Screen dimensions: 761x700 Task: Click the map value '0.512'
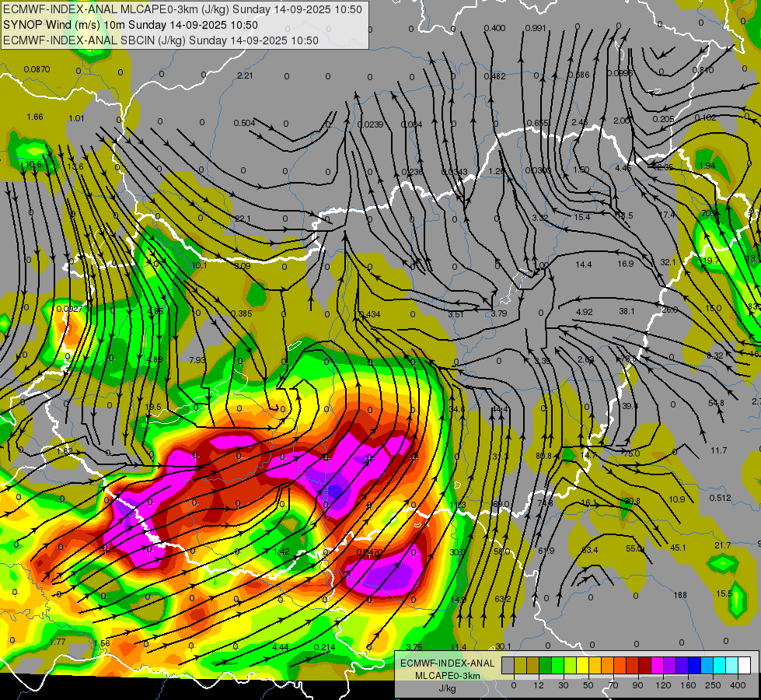(721, 498)
